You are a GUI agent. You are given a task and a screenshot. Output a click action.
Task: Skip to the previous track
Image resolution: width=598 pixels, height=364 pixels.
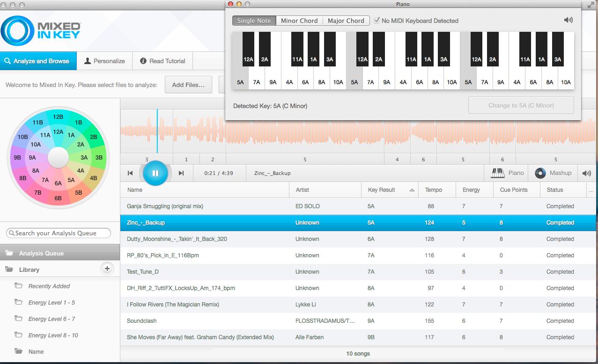tap(130, 173)
